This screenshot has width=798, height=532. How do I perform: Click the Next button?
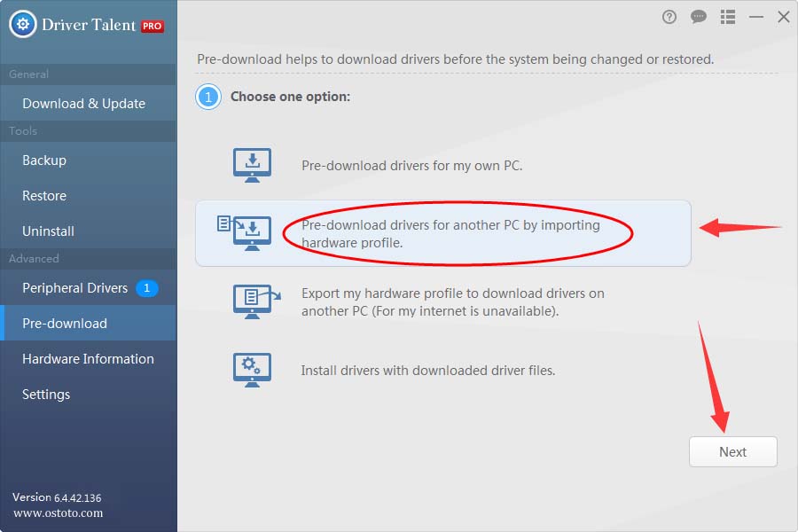pyautogui.click(x=733, y=451)
